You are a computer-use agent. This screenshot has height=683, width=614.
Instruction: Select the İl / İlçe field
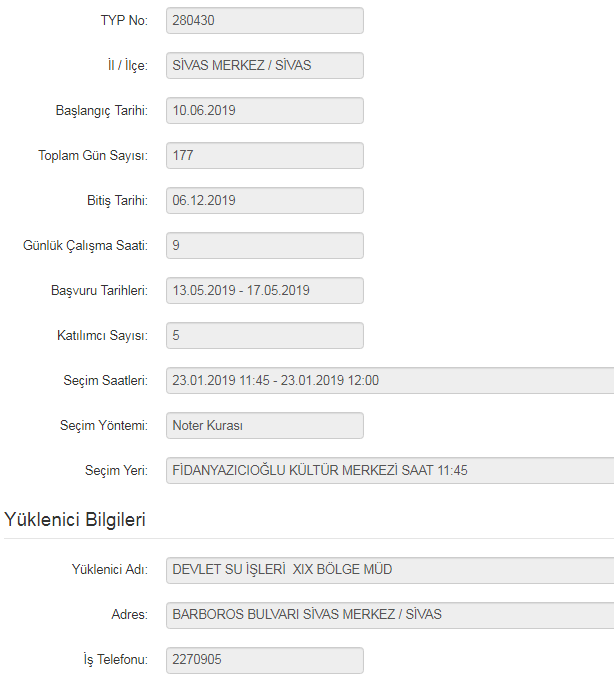264,66
